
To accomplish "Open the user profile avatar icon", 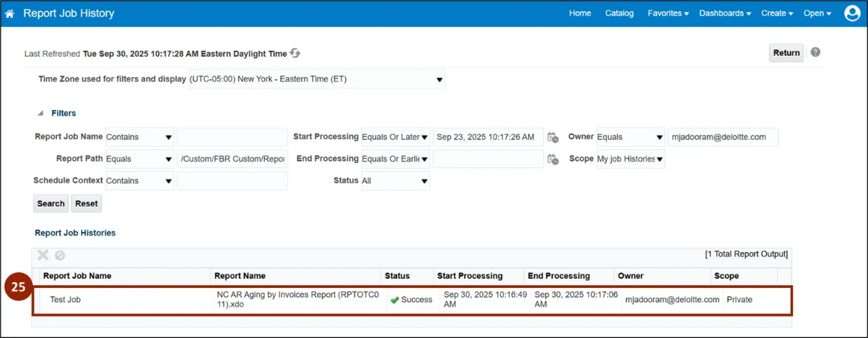I will pos(852,14).
